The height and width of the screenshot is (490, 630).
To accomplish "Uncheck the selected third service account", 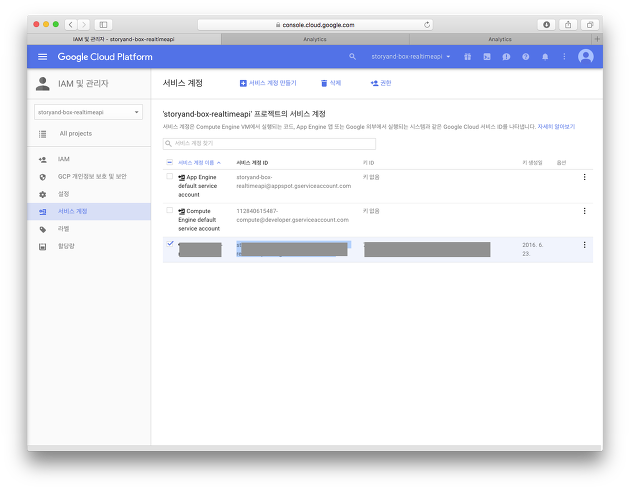I will pyautogui.click(x=170, y=244).
